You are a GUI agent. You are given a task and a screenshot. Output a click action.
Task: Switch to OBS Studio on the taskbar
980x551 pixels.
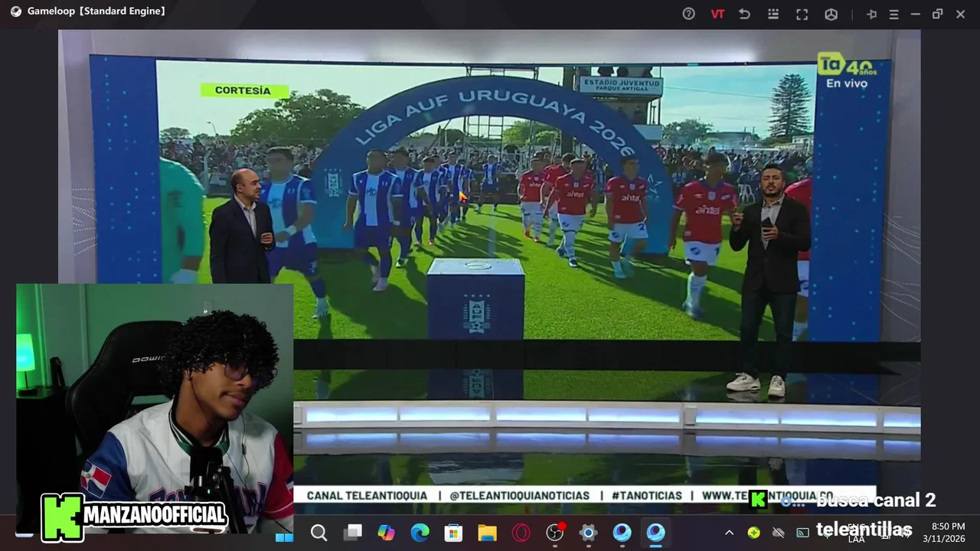click(555, 533)
